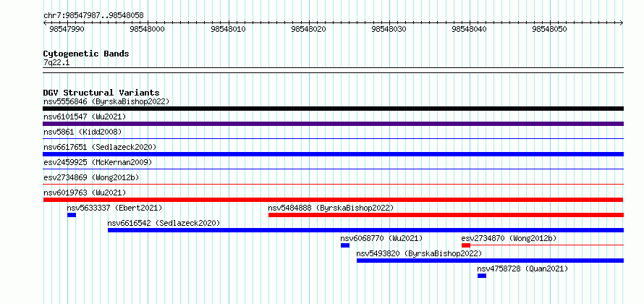This screenshot has width=644, height=304.
Task: Click the nsv5633337 (Ebert2021) label
Action: click(114, 208)
